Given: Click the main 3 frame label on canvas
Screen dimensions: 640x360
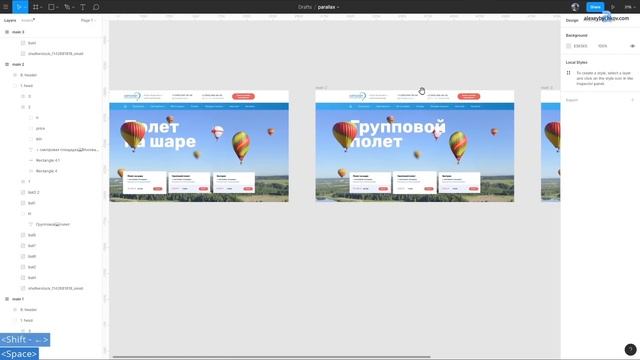Looking at the screenshot, I should (x=547, y=88).
